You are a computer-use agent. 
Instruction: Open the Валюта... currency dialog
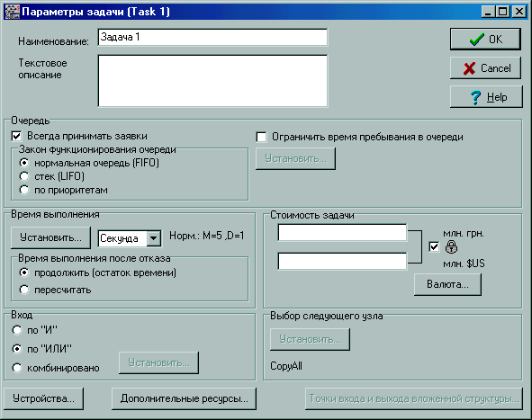[447, 284]
